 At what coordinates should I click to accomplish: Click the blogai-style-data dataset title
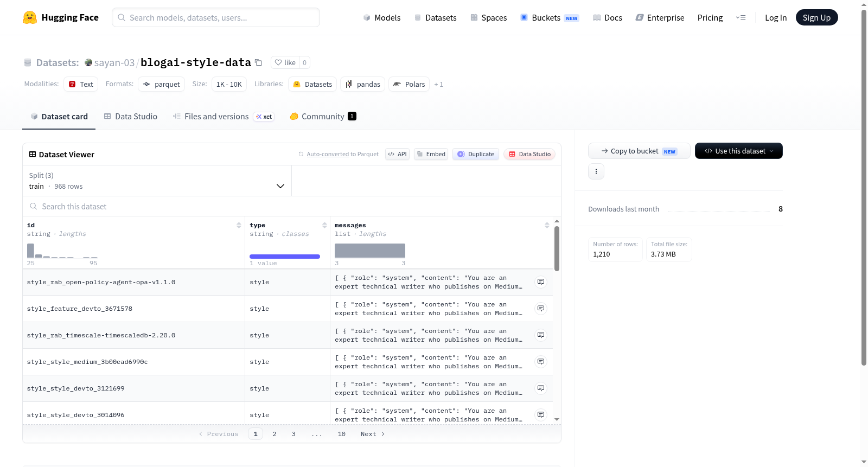pos(196,62)
